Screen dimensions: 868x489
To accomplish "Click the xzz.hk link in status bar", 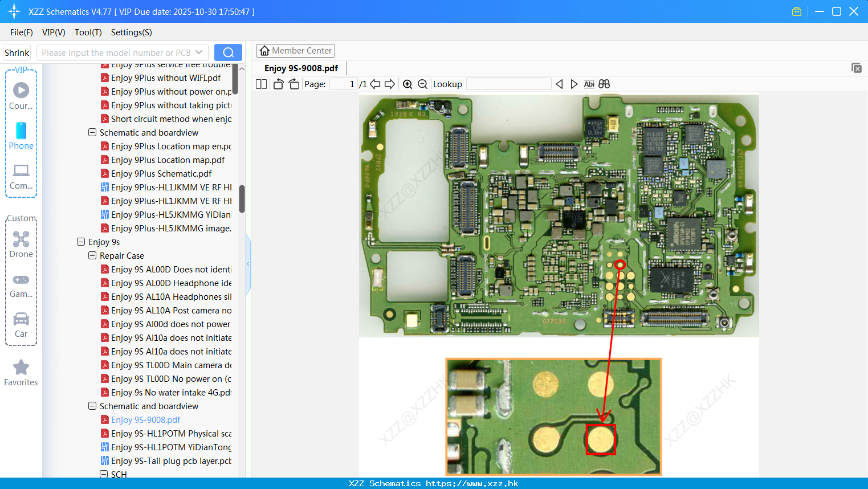I will (x=472, y=483).
